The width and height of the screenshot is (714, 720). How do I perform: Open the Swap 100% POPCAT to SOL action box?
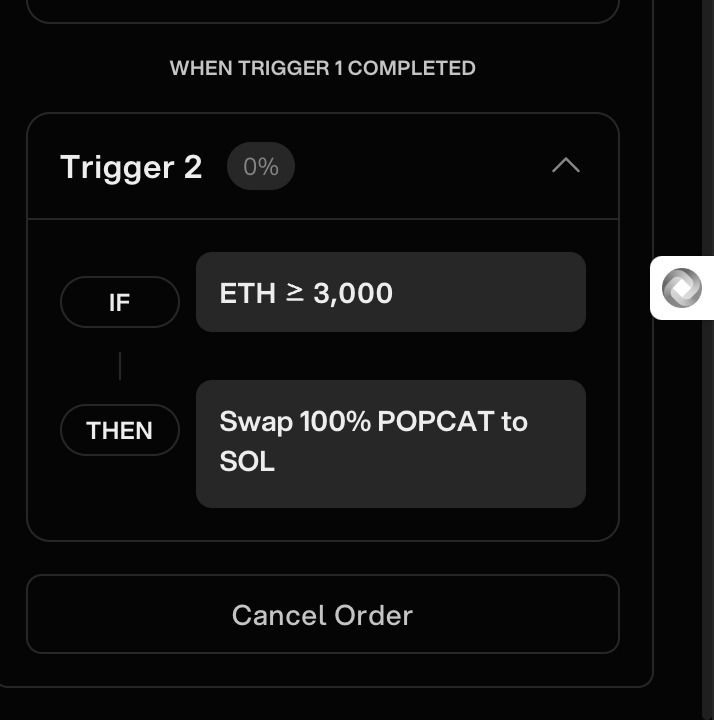coord(390,443)
